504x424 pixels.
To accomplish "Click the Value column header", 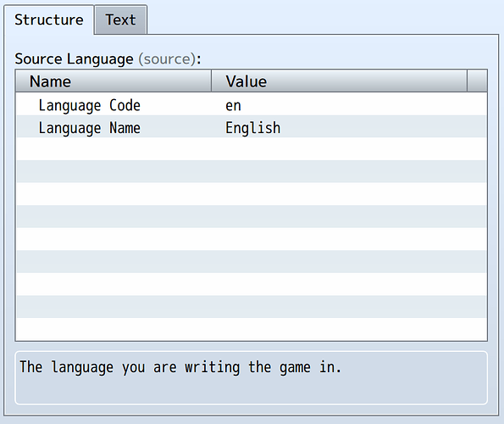I will (x=339, y=81).
